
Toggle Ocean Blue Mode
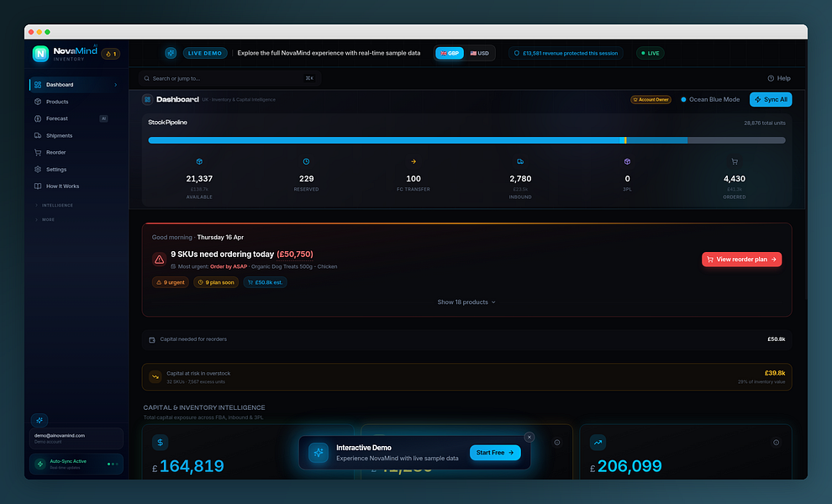click(x=710, y=100)
